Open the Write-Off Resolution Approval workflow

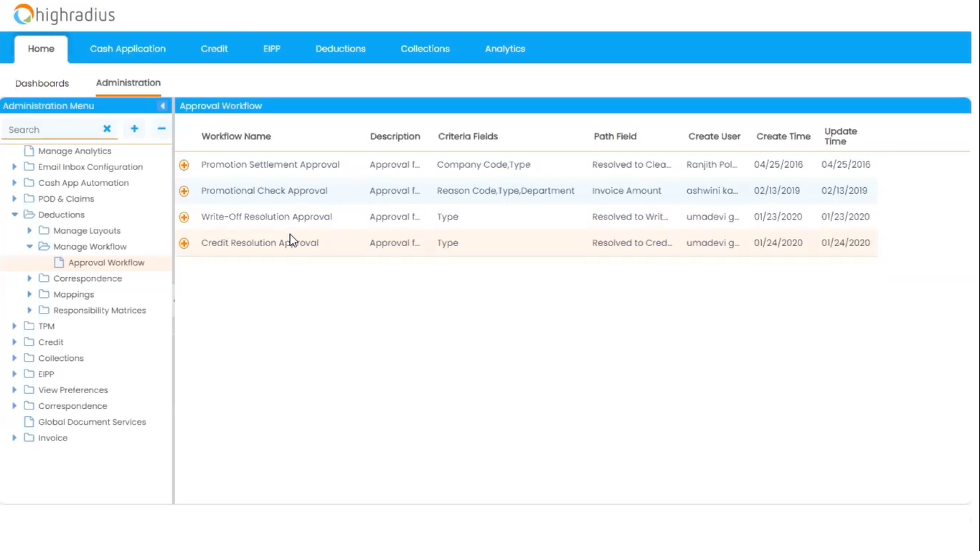click(266, 216)
